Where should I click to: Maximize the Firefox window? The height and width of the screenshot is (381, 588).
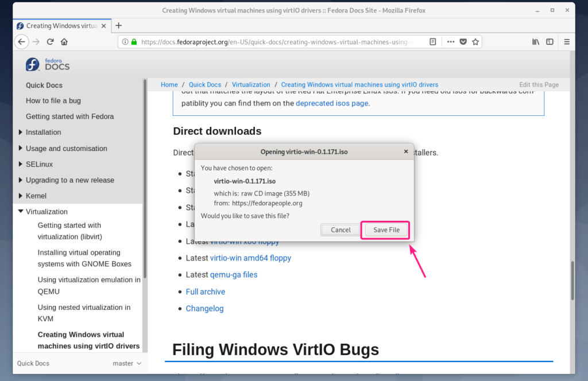(x=552, y=10)
